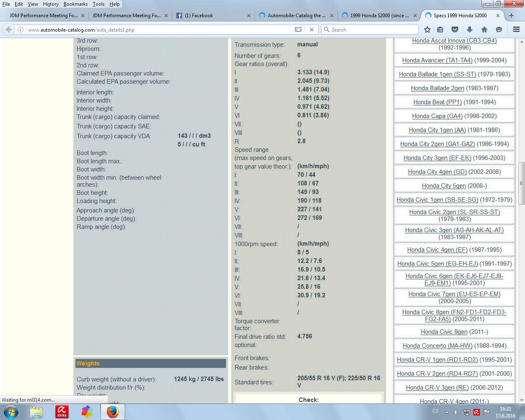
Task: Open the Firefox hamburger menu
Action: 516,30
